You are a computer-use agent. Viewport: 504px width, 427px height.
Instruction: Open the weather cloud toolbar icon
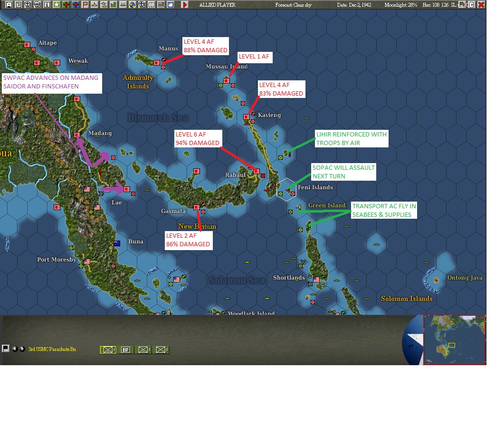point(171,4)
